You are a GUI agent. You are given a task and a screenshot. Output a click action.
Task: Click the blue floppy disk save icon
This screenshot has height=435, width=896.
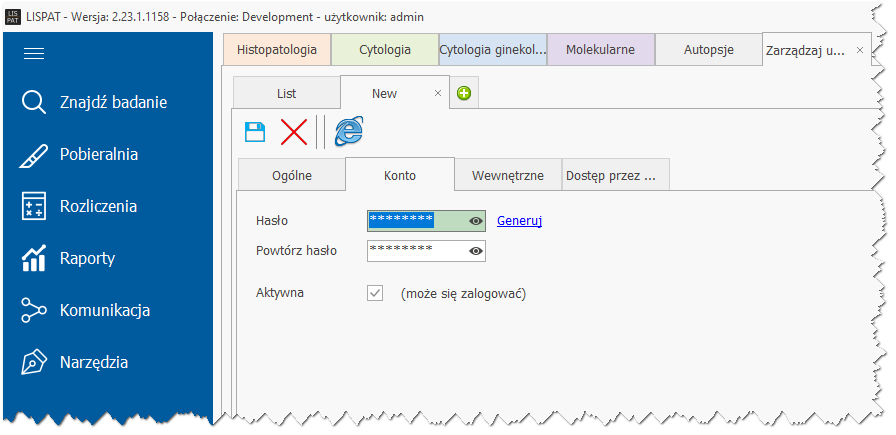(x=255, y=131)
